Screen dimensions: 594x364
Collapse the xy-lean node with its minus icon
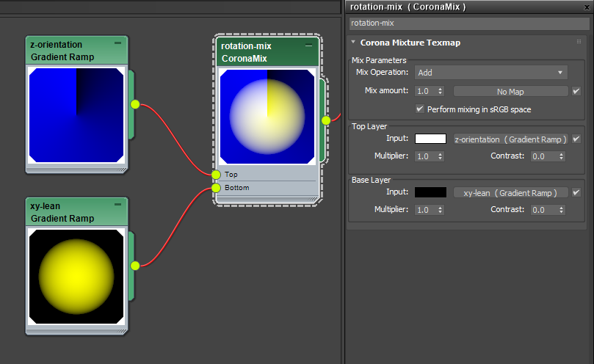(x=117, y=205)
